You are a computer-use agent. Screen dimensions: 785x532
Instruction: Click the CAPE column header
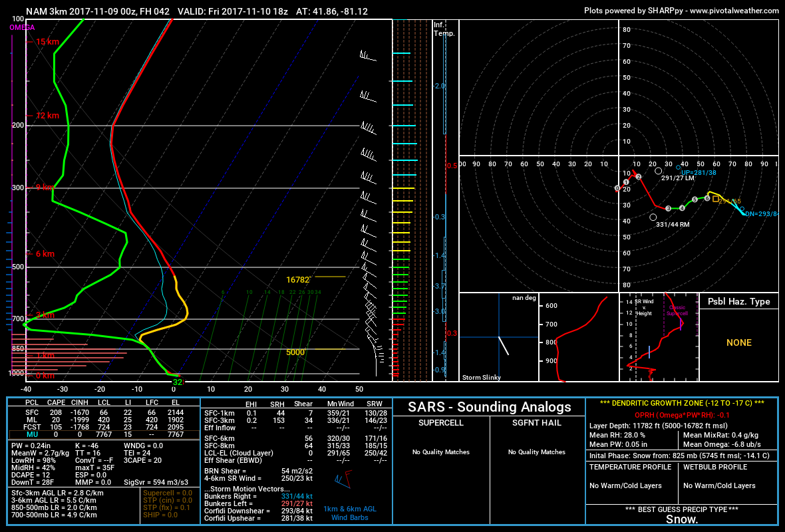click(x=56, y=402)
